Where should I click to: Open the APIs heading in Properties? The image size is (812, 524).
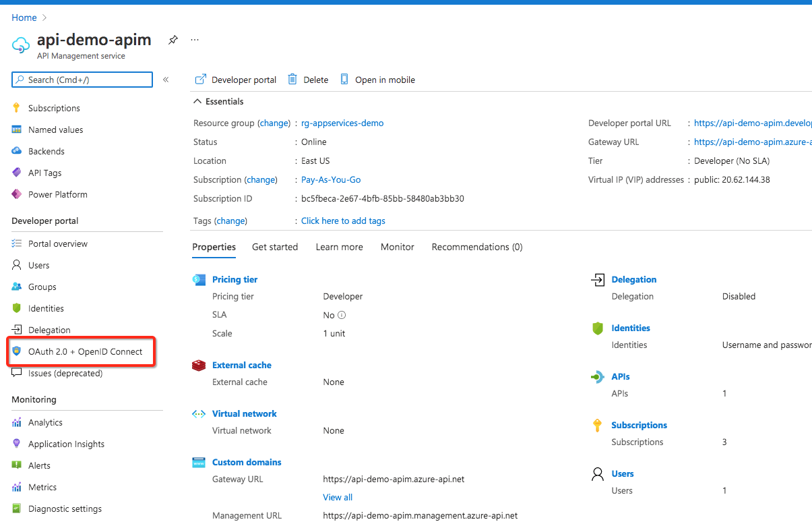(621, 376)
